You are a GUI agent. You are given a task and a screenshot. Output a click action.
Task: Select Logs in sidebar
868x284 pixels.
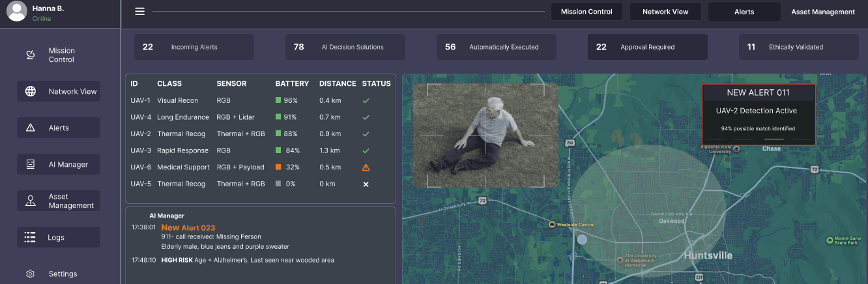[59, 237]
